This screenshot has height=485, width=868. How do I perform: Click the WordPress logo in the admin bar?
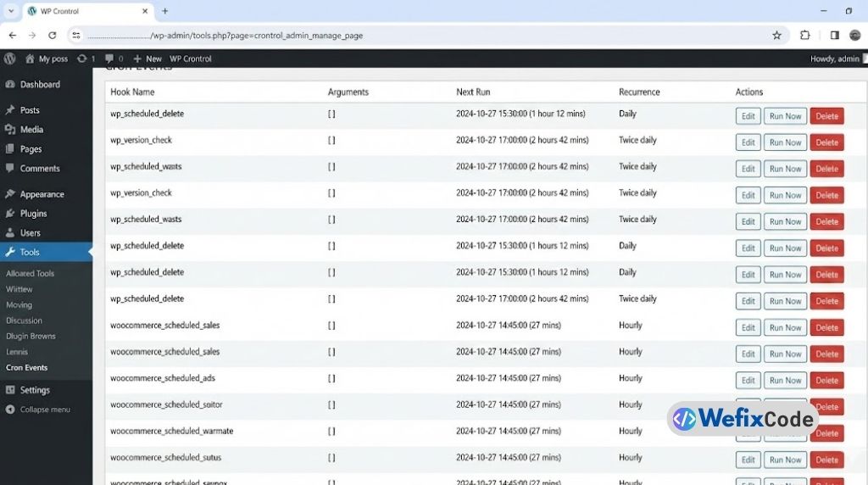tap(10, 59)
